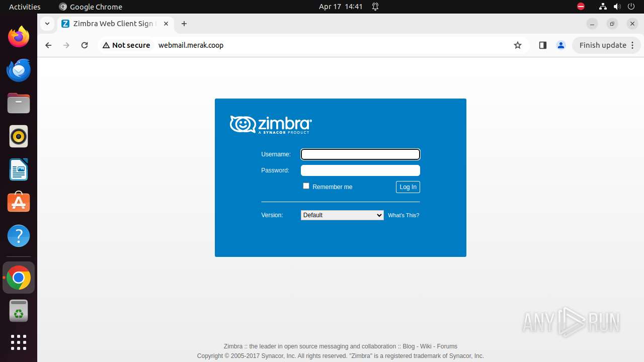644x362 pixels.
Task: Click the network status icon
Action: [x=603, y=7]
